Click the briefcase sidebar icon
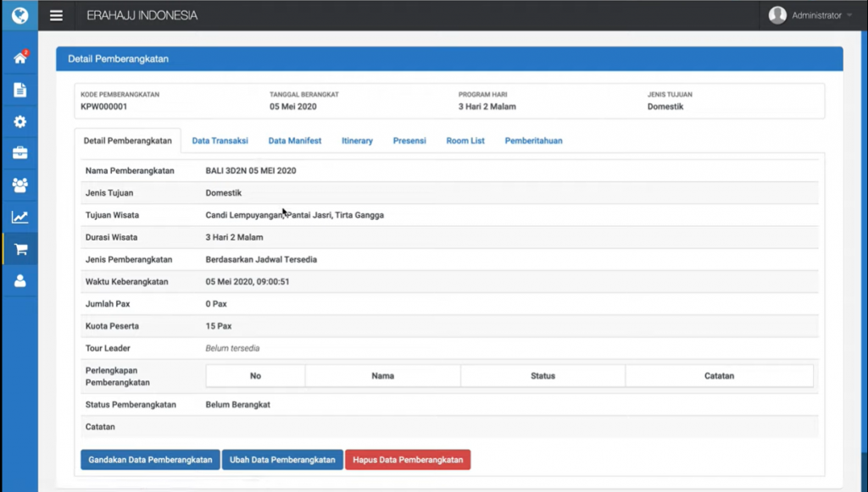This screenshot has width=868, height=492. [19, 153]
